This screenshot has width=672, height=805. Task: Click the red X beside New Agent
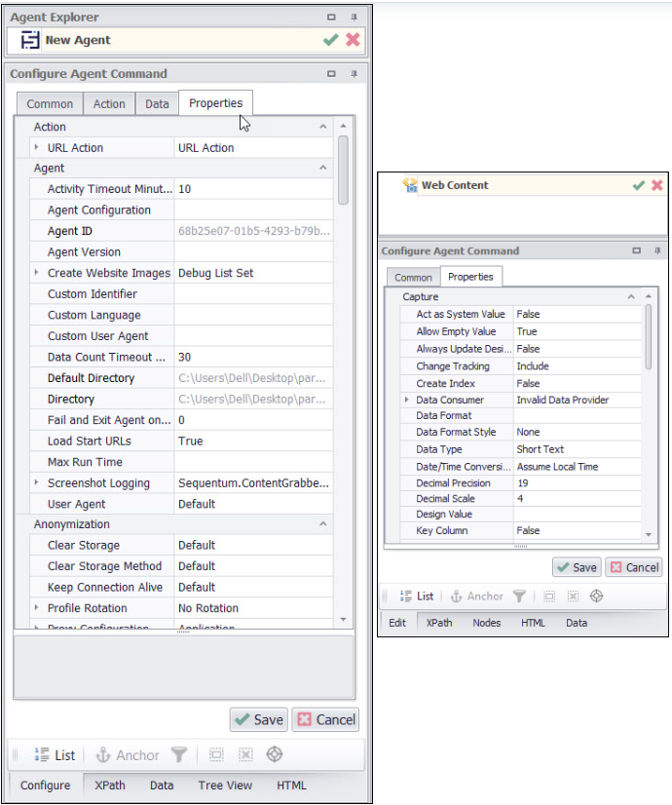353,40
